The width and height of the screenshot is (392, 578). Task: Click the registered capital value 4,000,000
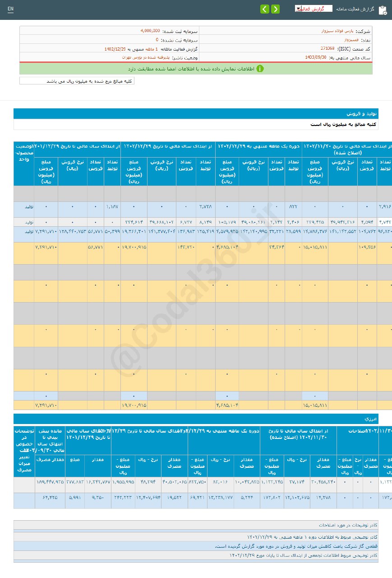[x=150, y=31]
